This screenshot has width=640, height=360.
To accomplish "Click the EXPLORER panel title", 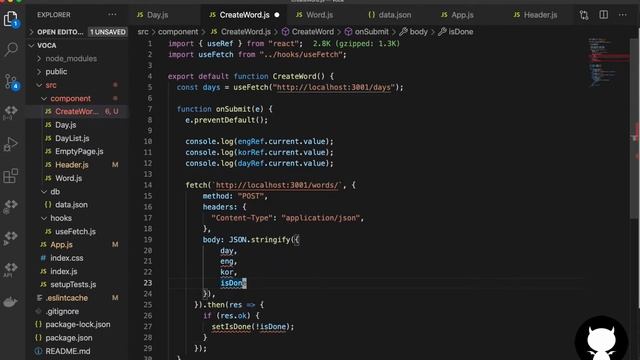I will click(53, 15).
